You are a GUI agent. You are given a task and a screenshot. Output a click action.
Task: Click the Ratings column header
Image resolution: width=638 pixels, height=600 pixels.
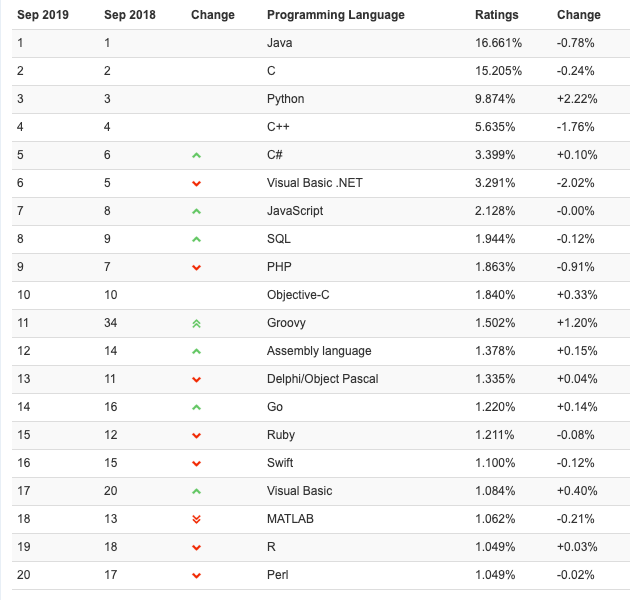point(497,15)
